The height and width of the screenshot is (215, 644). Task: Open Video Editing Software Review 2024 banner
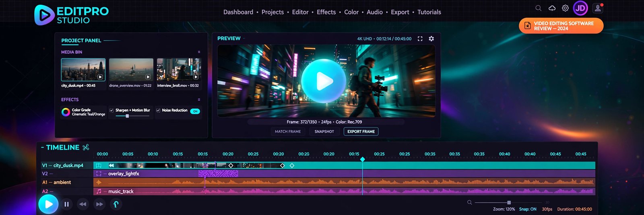pos(561,26)
